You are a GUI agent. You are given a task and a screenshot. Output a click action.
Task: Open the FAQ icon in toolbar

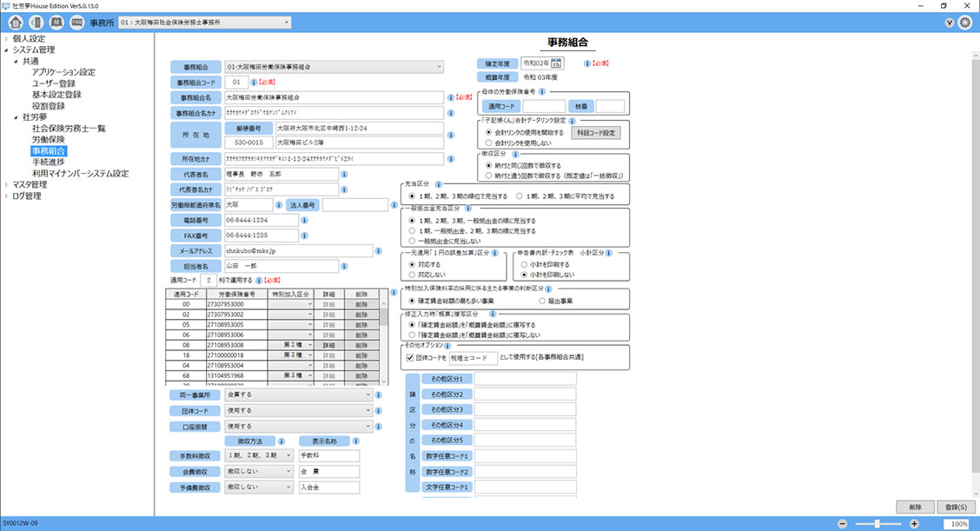tap(76, 23)
